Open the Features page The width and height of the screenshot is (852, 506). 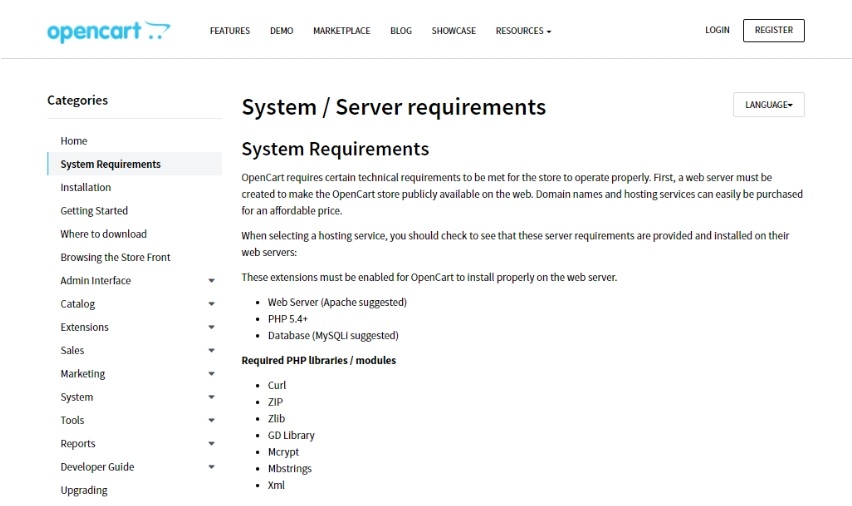pyautogui.click(x=230, y=31)
